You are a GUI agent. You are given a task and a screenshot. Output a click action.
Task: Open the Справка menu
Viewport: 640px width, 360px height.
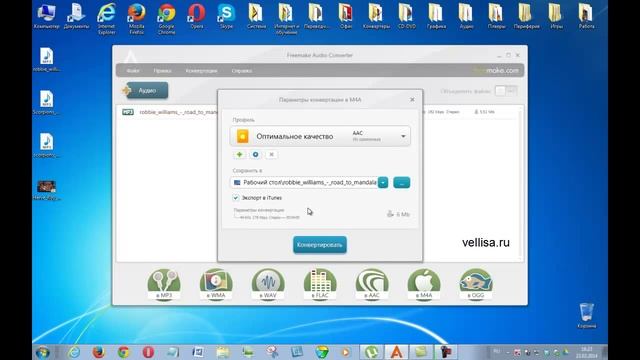242,71
